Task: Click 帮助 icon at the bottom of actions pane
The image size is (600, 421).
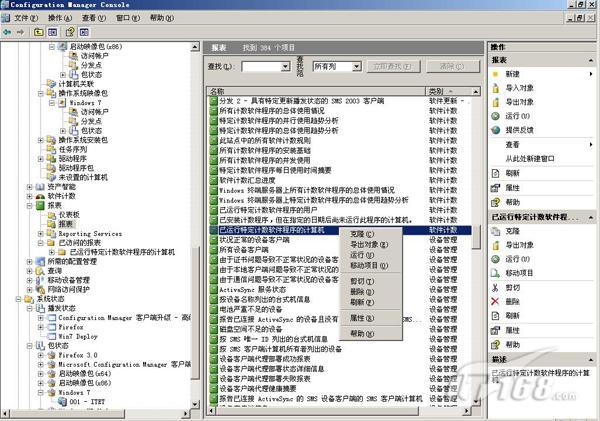Action: [x=496, y=345]
